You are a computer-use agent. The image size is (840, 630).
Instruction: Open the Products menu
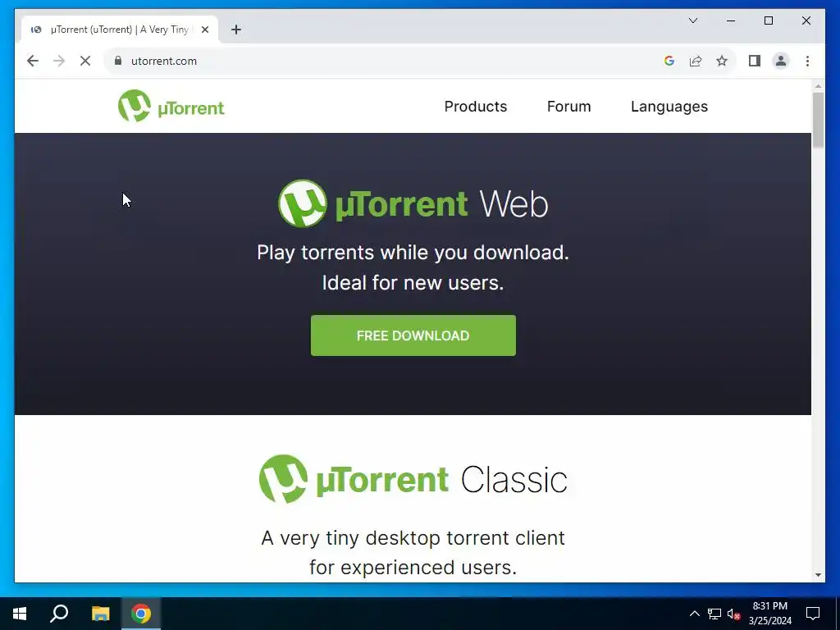click(x=475, y=107)
